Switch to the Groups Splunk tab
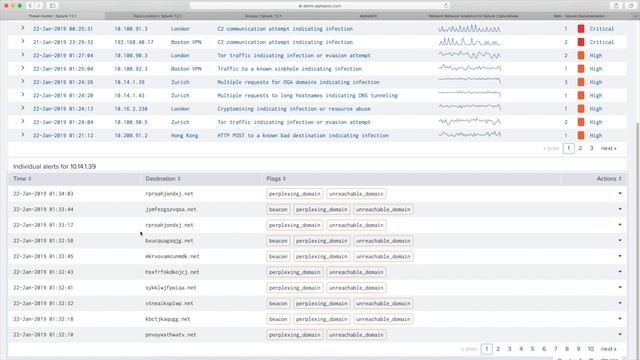Screen dimensions: 640x360 (x=263, y=16)
